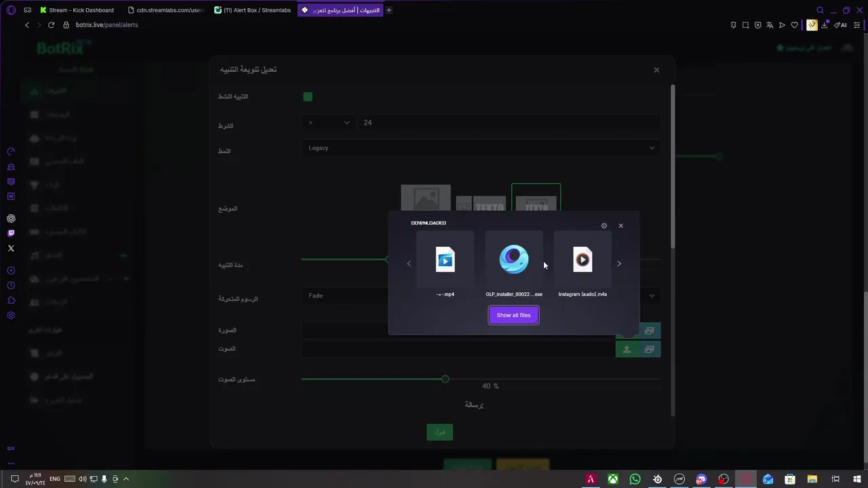Open history clock icon in sidebar
This screenshot has height=488, width=868.
(x=11, y=285)
